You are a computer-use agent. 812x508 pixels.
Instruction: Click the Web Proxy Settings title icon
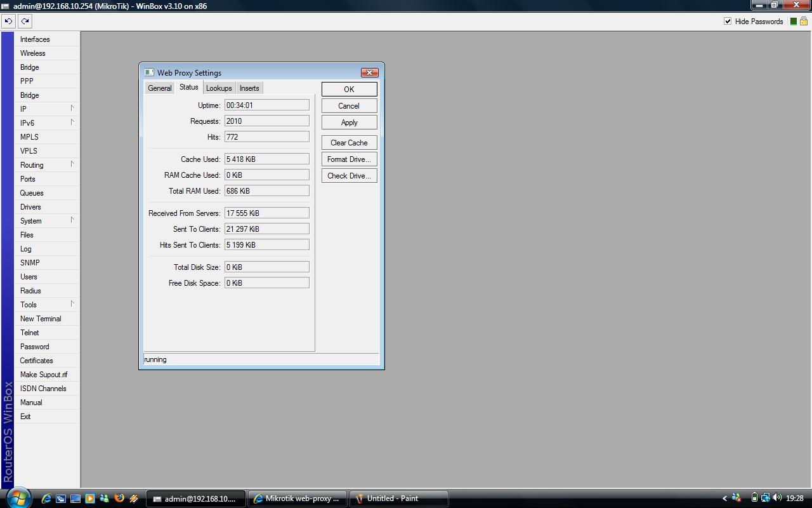(x=149, y=72)
